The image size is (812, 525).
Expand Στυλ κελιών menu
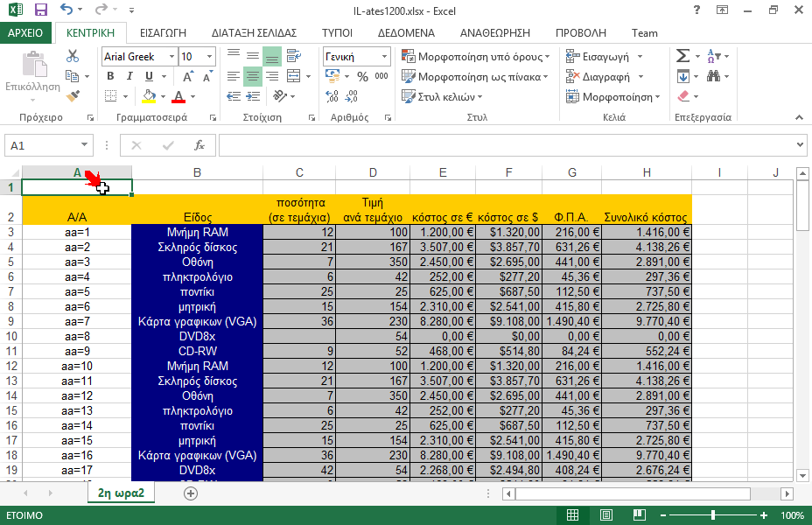442,97
